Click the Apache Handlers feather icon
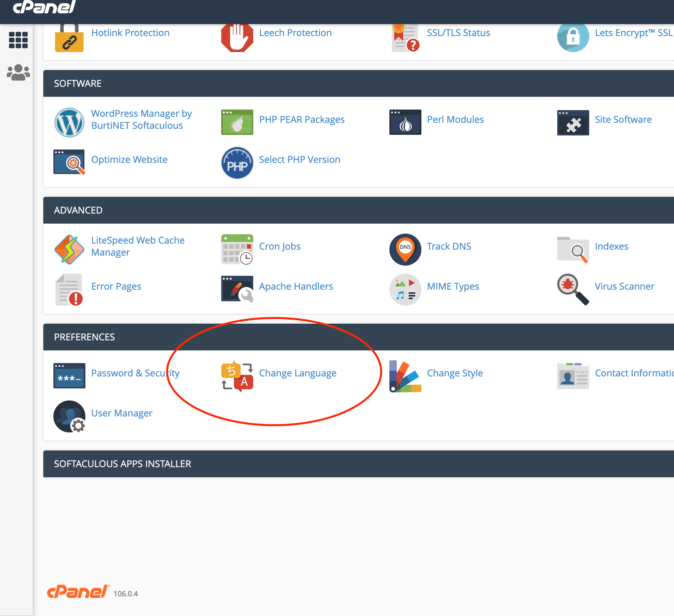674x616 pixels. [x=237, y=289]
